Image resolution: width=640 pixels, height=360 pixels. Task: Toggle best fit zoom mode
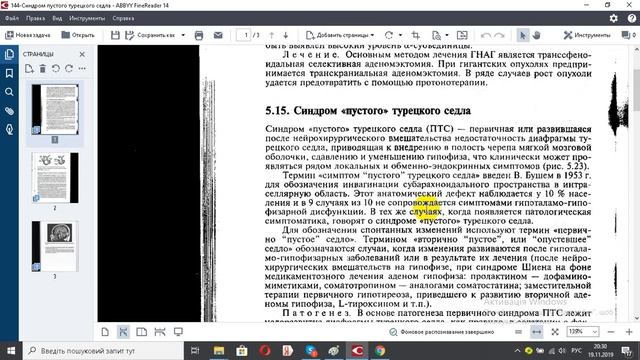coord(555,332)
